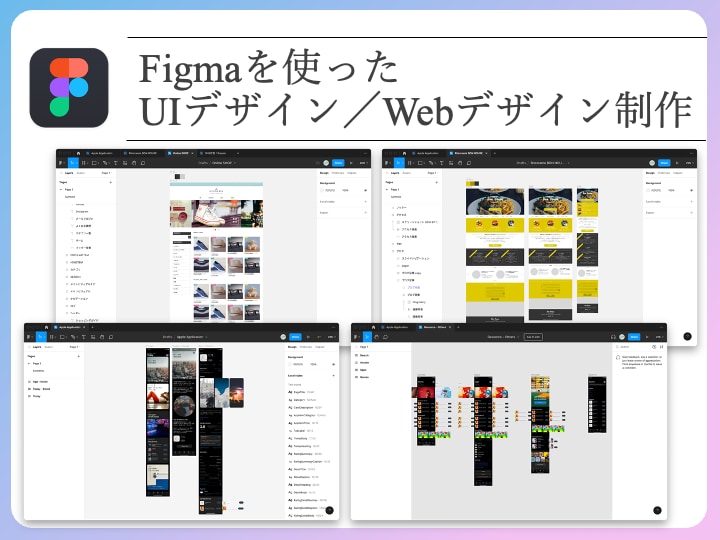Select the Hand tool in the sneaker shop window
Viewport: 720px width, 540px height.
134,163
